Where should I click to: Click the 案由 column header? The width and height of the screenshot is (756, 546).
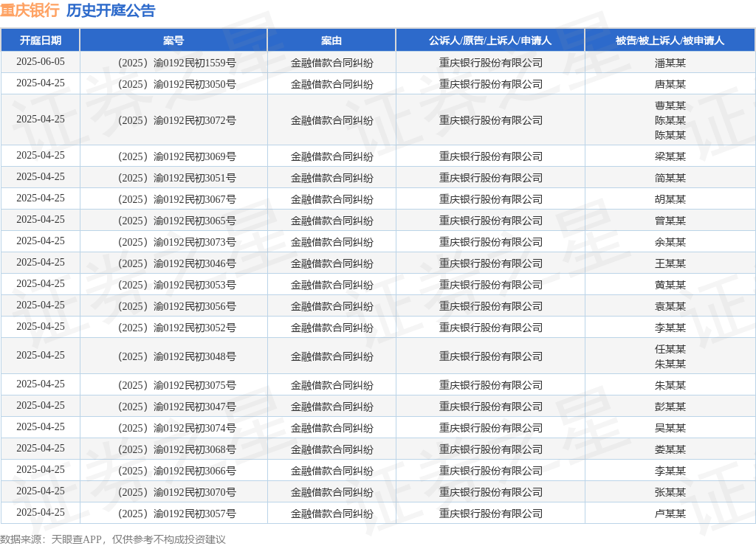click(x=331, y=41)
